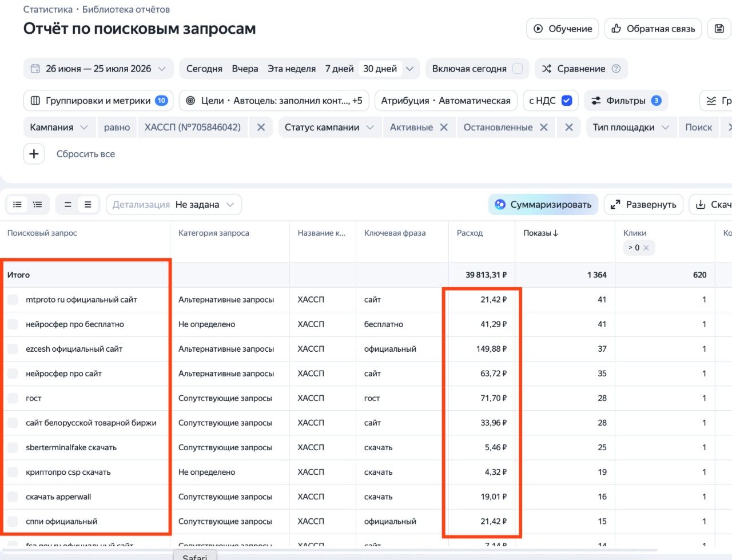Viewport: 732px width, 560px height.
Task: Click the plus button to add filter
Action: tap(34, 154)
